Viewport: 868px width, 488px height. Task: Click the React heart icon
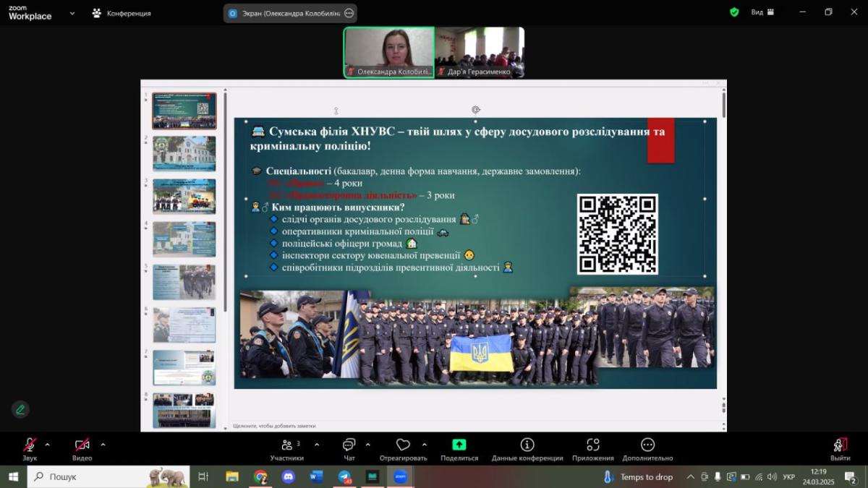point(403,445)
